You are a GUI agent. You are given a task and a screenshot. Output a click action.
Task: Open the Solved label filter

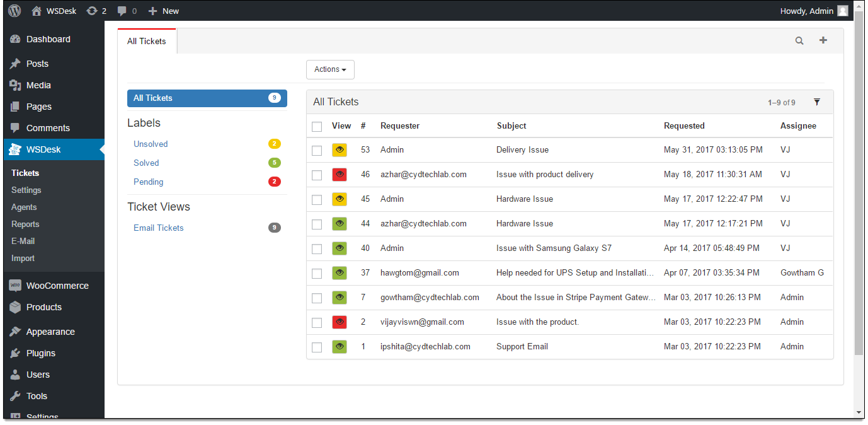[146, 163]
